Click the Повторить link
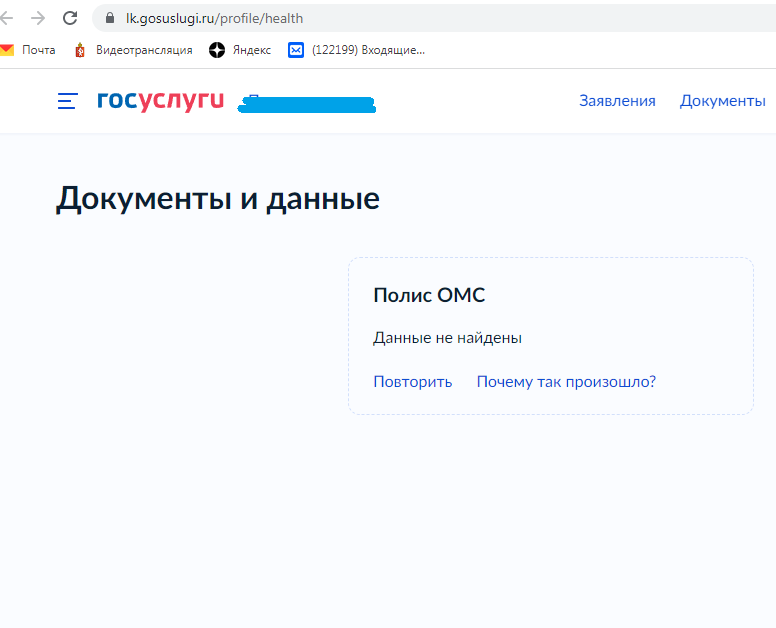The image size is (776, 628). [413, 382]
